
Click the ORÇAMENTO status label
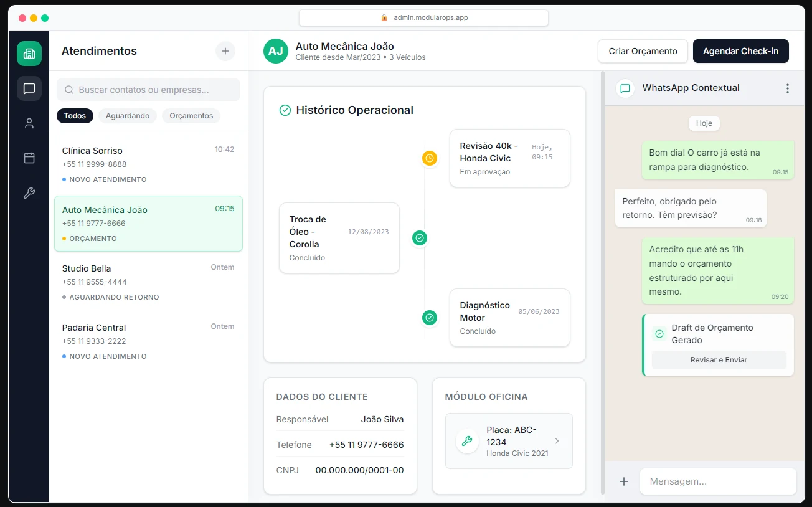pos(93,239)
